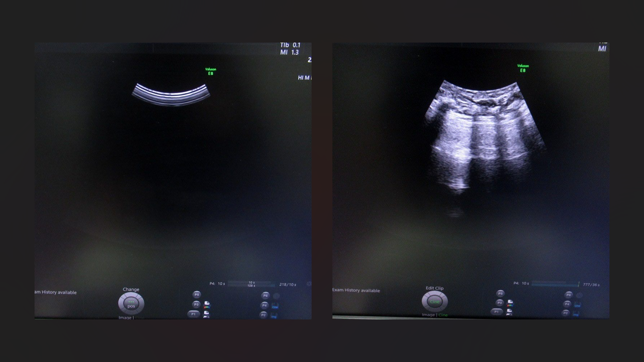Screen dimensions: 644x362
Task: Click the Edit Clip label
Action: coord(434,288)
